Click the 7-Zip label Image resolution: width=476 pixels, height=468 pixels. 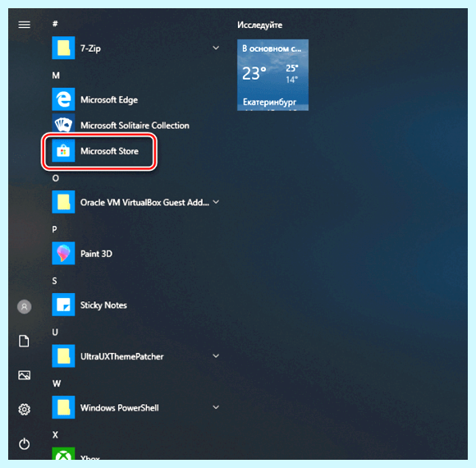[x=90, y=48]
